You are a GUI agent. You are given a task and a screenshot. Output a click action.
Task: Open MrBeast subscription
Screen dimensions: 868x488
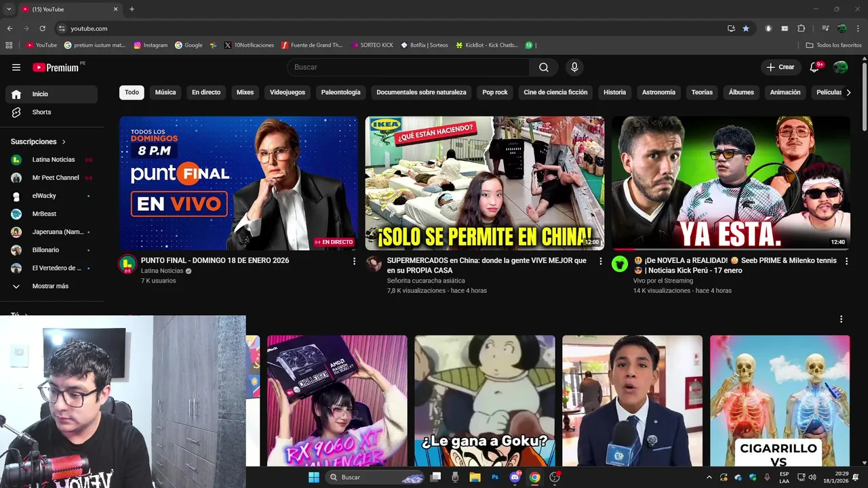click(52, 213)
